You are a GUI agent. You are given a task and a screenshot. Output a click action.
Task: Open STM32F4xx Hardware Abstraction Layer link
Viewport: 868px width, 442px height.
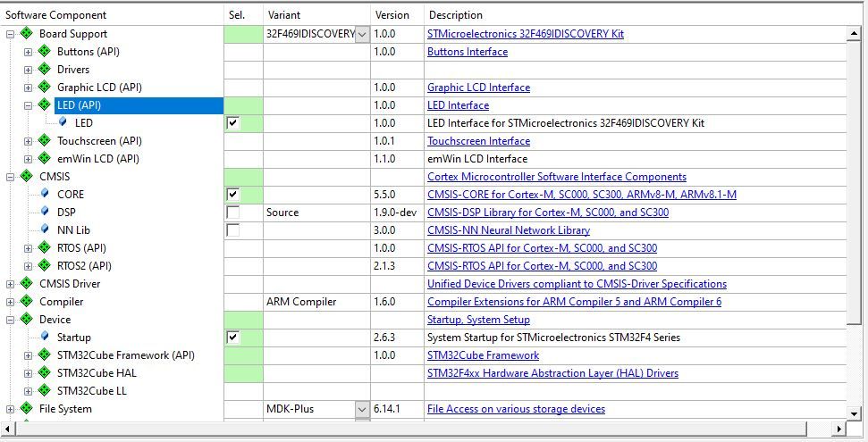552,373
